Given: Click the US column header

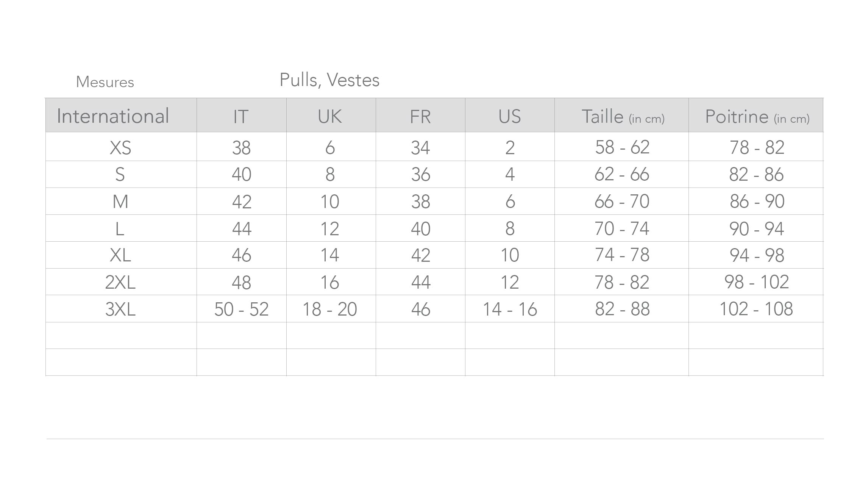Looking at the screenshot, I should (510, 117).
